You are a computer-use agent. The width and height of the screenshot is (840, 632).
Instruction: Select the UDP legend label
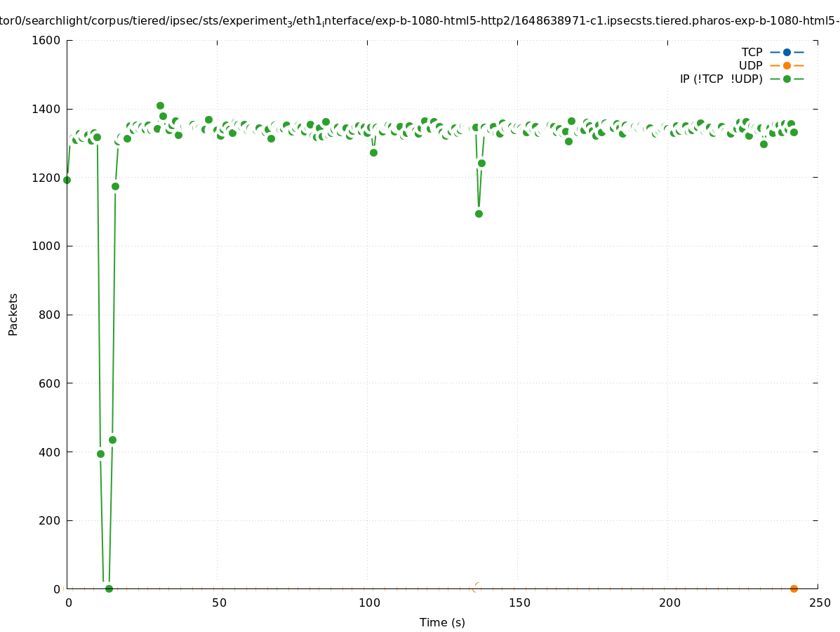750,65
